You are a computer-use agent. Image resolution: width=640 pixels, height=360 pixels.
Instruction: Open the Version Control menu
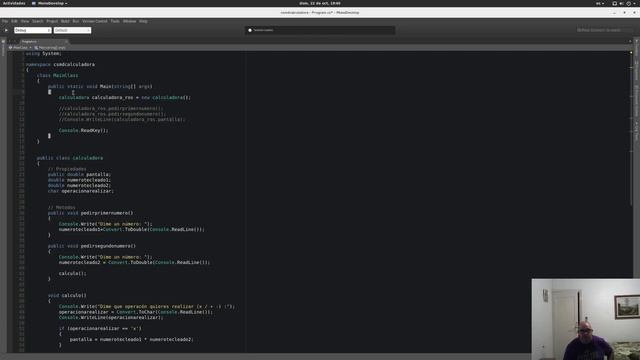(x=95, y=21)
